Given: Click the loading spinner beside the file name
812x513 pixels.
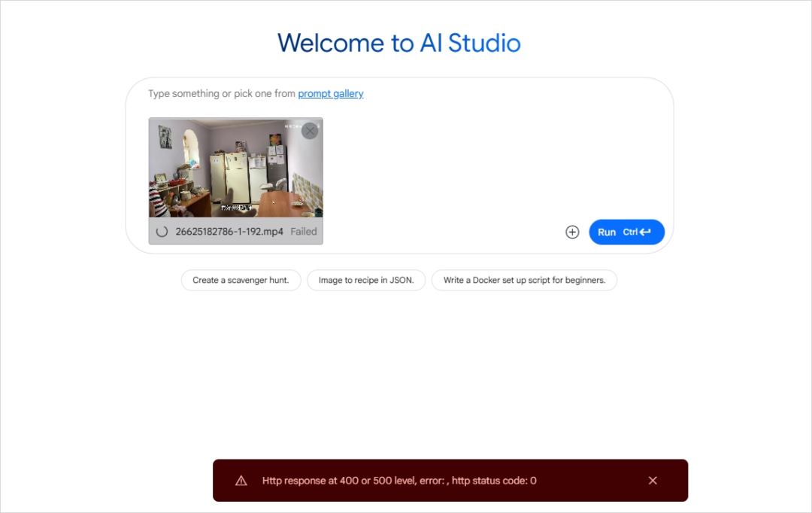Looking at the screenshot, I should [x=162, y=232].
